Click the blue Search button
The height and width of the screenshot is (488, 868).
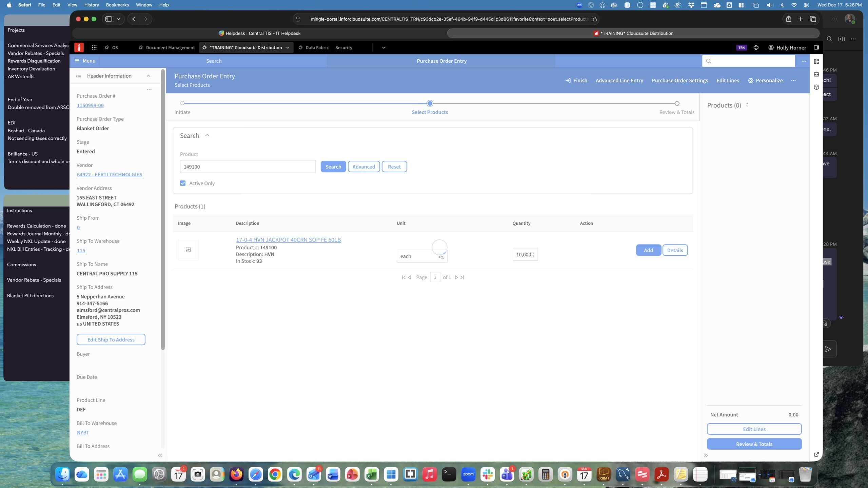(333, 167)
